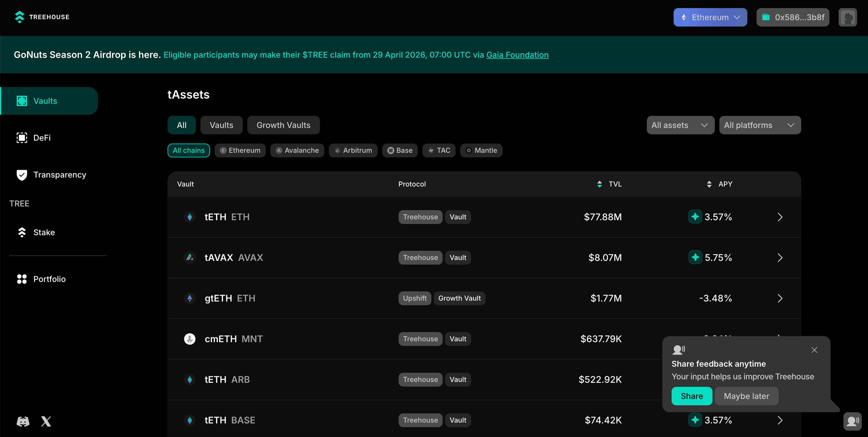This screenshot has width=868, height=437.
Task: Click the tETH BASE token icon
Action: 190,420
